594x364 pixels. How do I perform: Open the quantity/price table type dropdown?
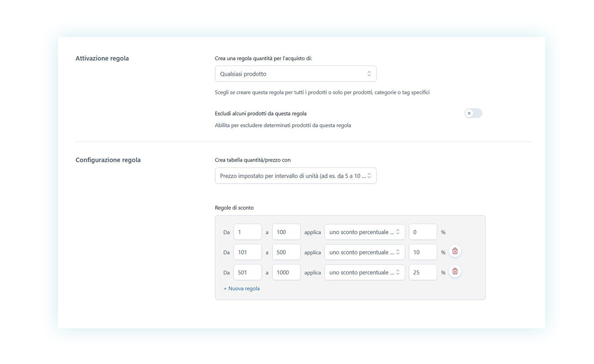click(296, 176)
